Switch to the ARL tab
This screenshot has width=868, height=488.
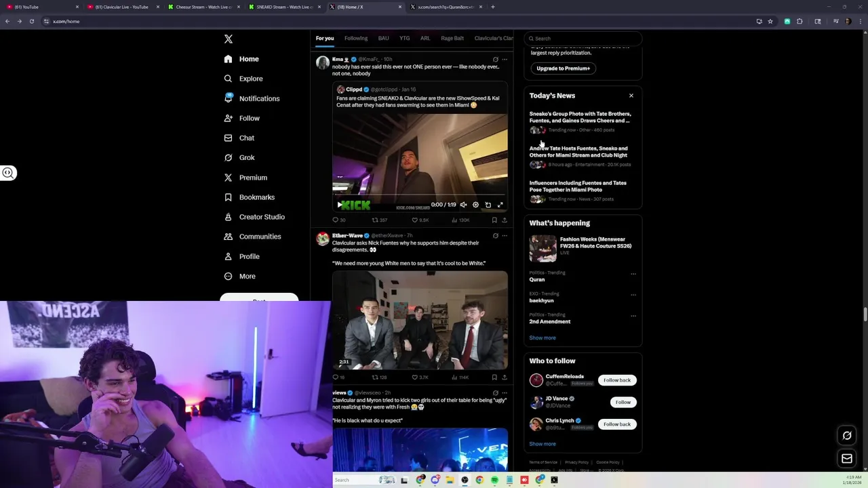(425, 39)
